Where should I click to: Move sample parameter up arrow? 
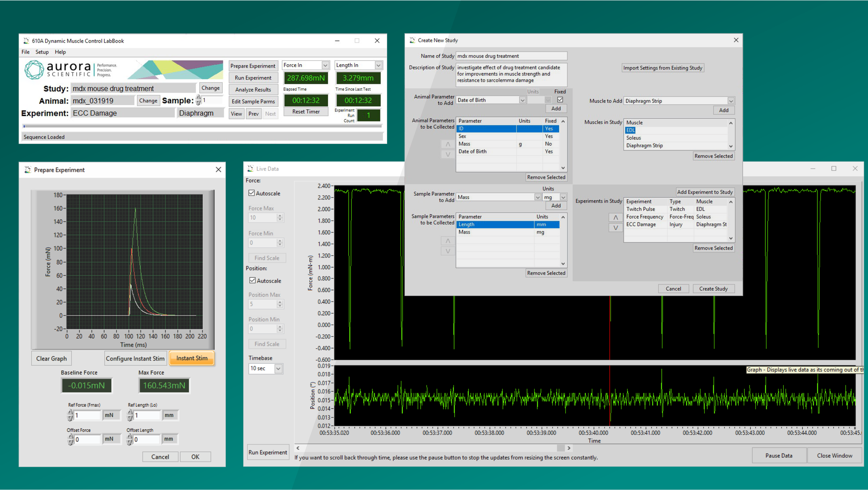[448, 241]
